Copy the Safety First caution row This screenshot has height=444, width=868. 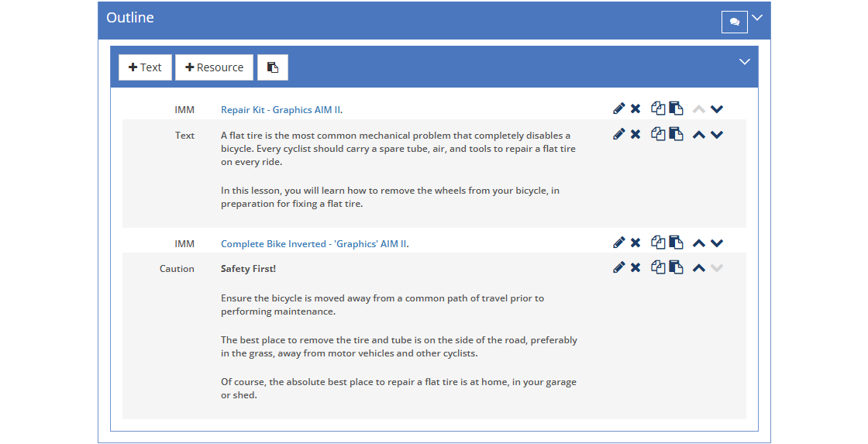658,267
